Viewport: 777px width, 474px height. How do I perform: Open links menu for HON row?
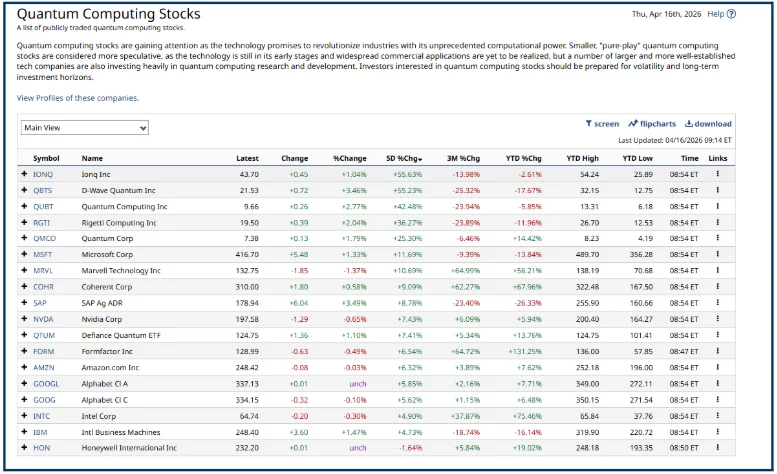pyautogui.click(x=718, y=448)
